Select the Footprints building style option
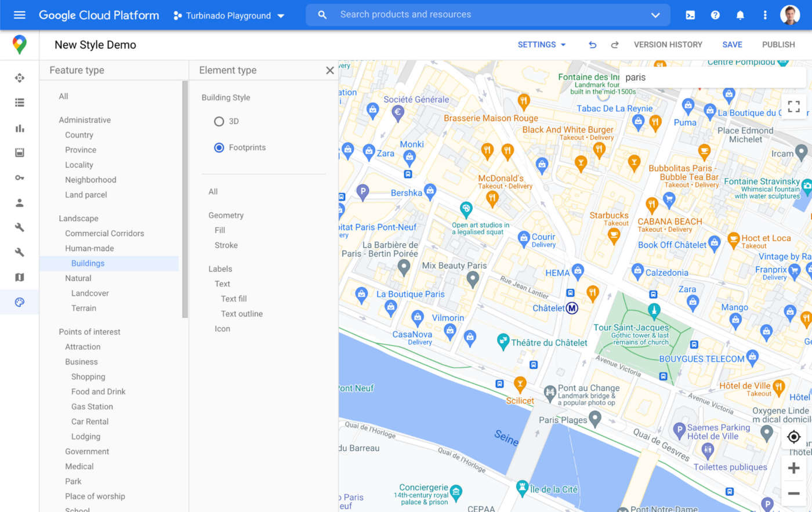 [x=219, y=147]
